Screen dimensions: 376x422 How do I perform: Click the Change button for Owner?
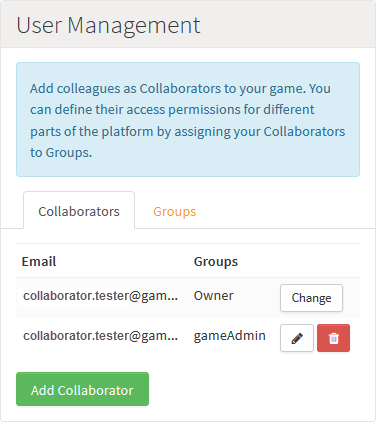point(311,298)
